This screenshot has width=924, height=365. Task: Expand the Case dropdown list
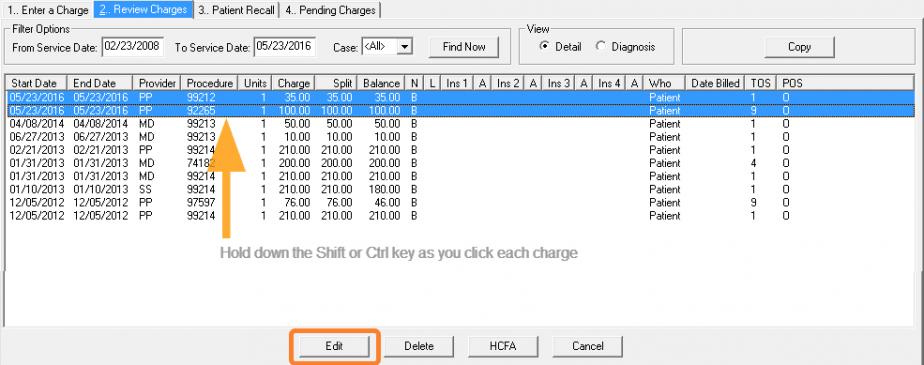[404, 47]
